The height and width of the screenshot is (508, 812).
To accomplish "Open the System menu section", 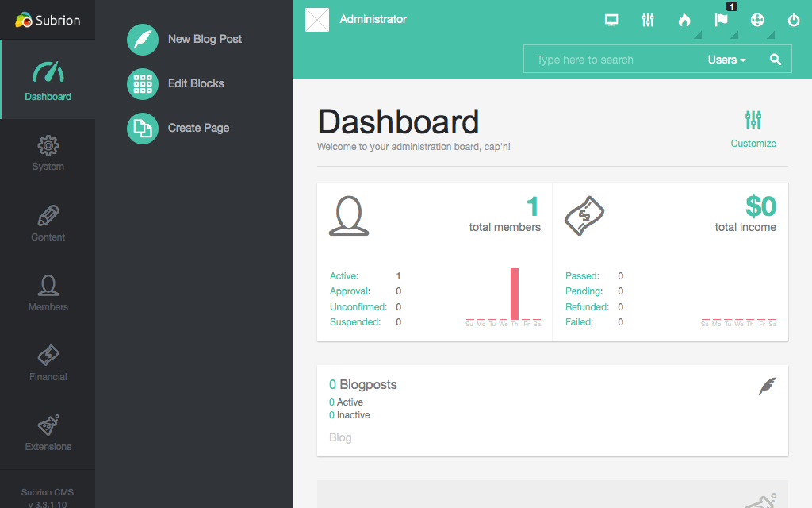I will [x=48, y=153].
